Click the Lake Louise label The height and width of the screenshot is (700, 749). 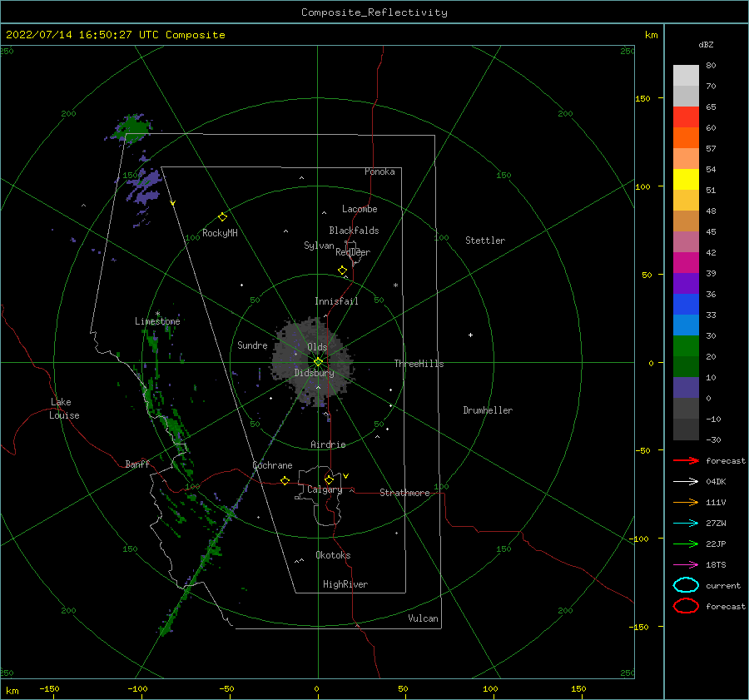tap(64, 409)
